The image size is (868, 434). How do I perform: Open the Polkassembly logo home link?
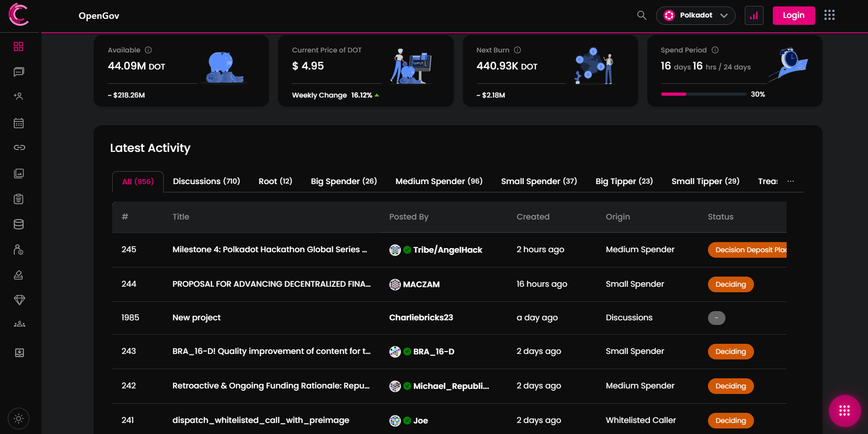[x=19, y=14]
